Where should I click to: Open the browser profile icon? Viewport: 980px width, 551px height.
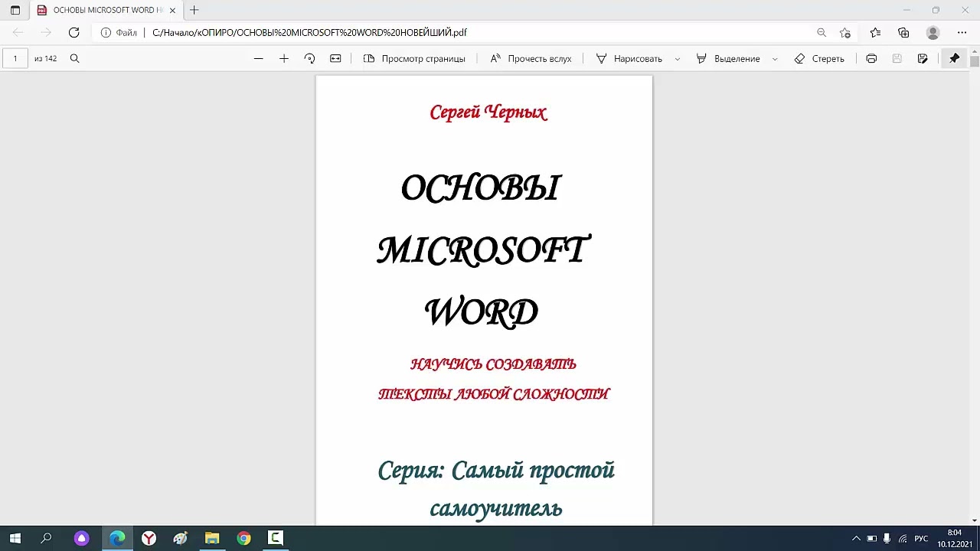pos(933,33)
